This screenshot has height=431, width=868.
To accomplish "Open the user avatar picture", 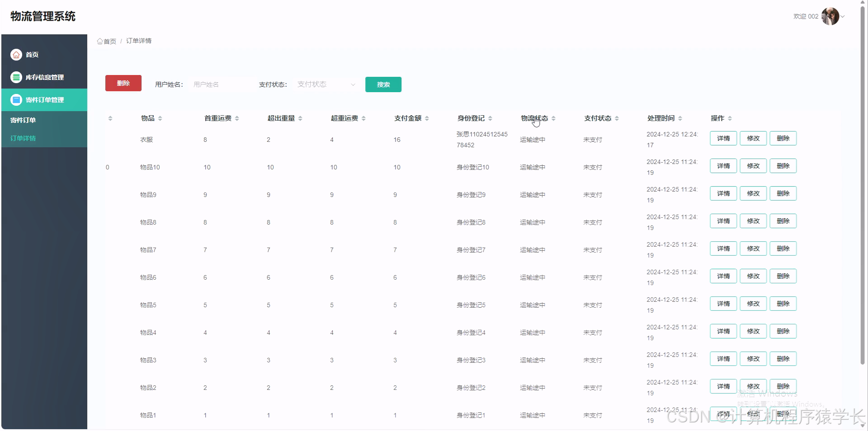I will [x=830, y=16].
